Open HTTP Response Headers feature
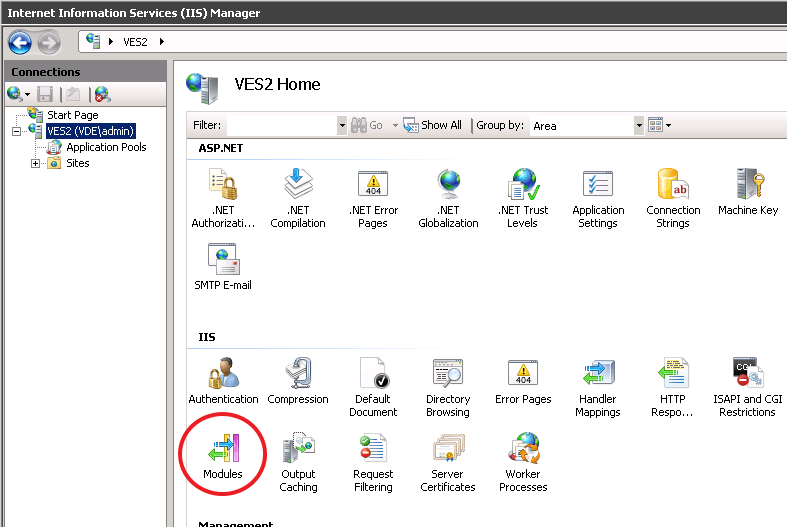The image size is (787, 527). click(673, 387)
